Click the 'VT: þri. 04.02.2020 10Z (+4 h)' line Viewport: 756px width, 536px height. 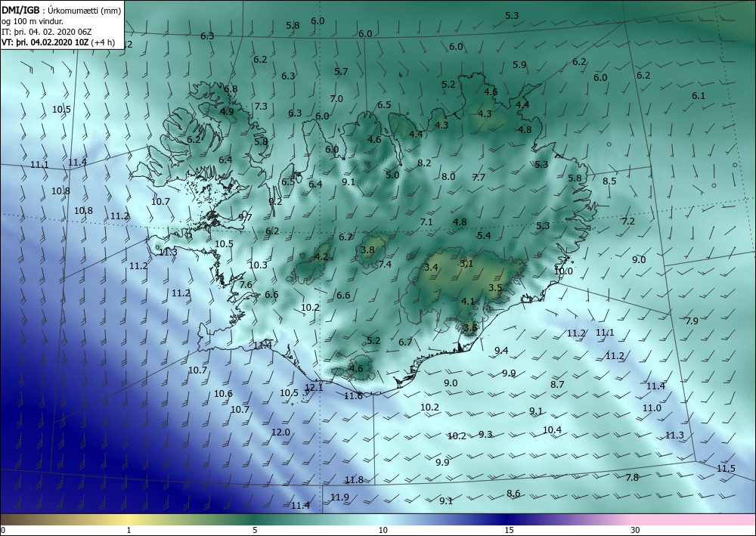coord(58,42)
